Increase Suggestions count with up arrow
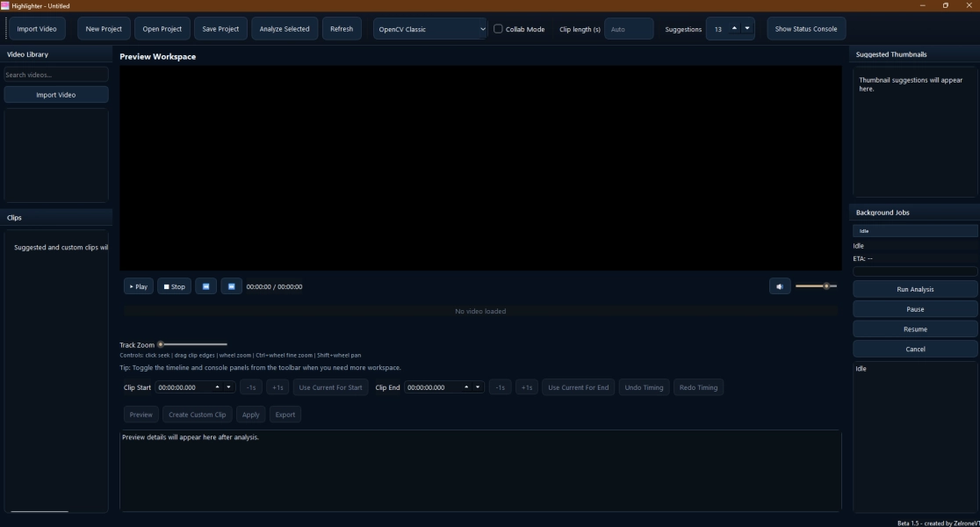This screenshot has width=980, height=527. 734,28
